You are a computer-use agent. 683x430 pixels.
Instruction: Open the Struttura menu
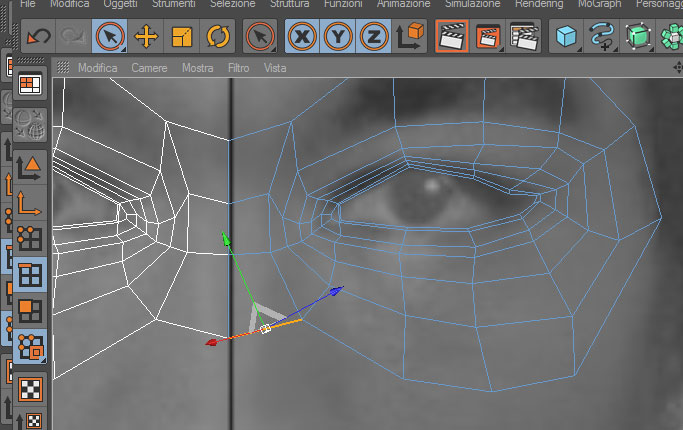[290, 4]
